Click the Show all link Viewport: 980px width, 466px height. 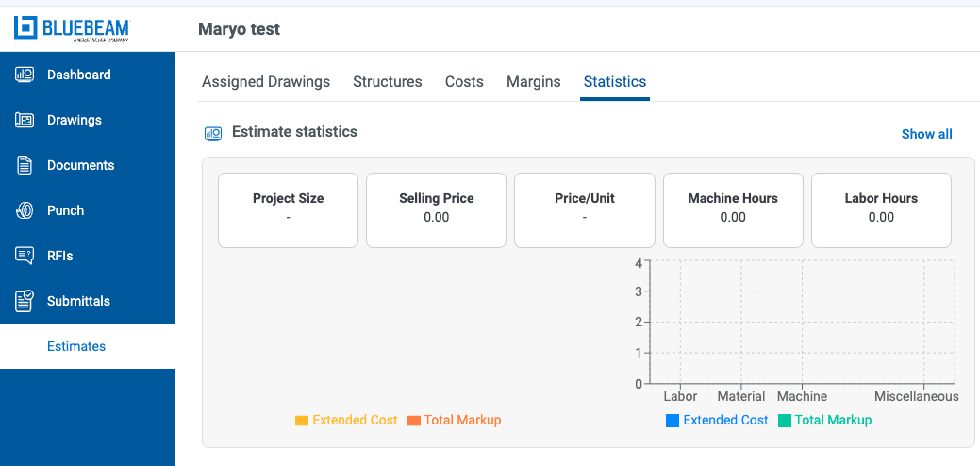tap(926, 134)
